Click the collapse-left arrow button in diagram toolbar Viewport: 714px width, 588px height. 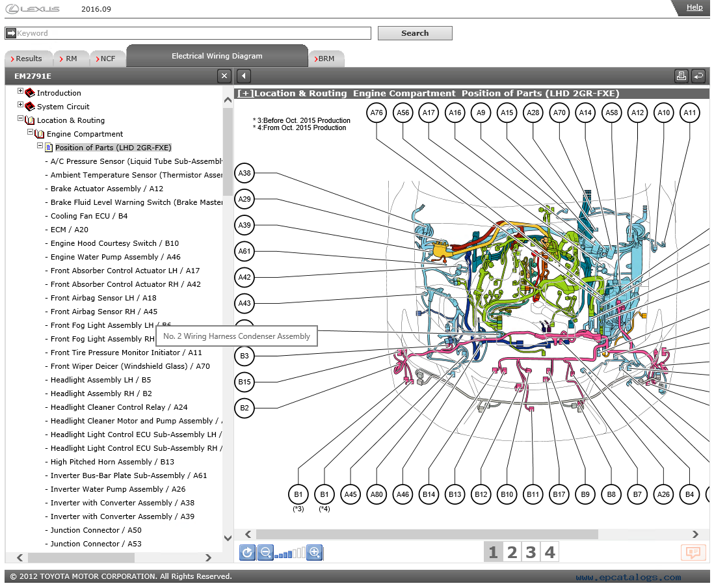tap(244, 76)
